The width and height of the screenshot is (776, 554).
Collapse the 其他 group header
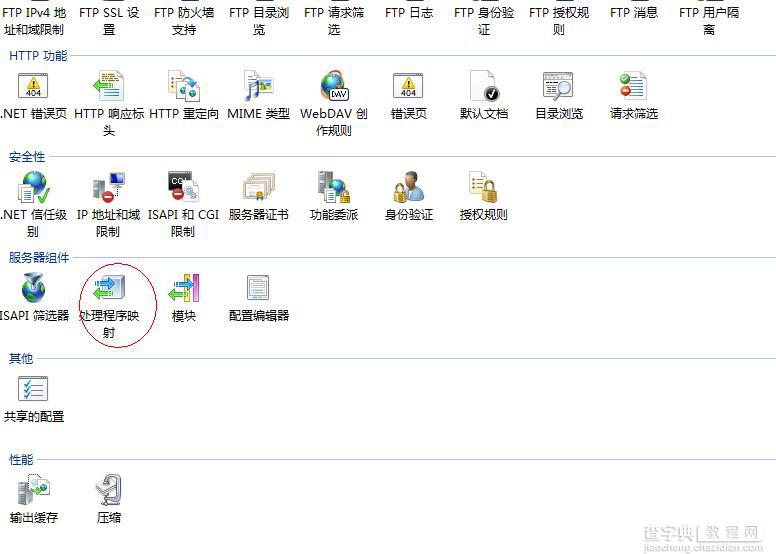click(21, 358)
